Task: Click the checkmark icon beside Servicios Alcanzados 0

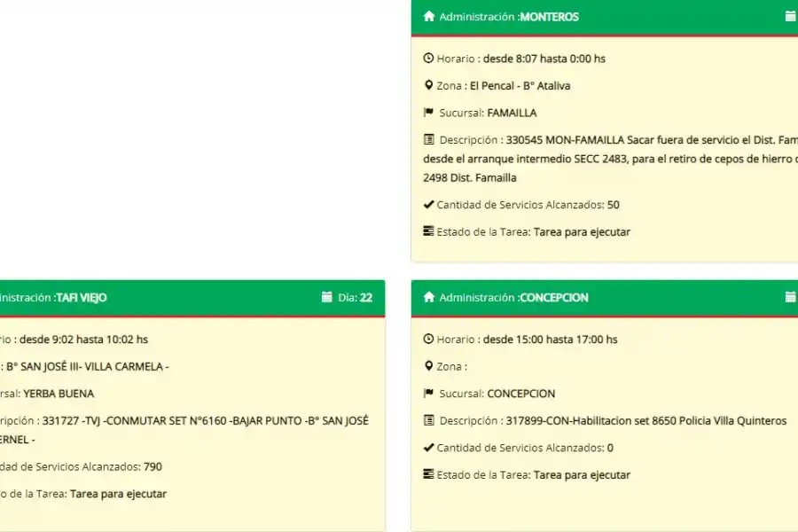Action: [x=429, y=448]
